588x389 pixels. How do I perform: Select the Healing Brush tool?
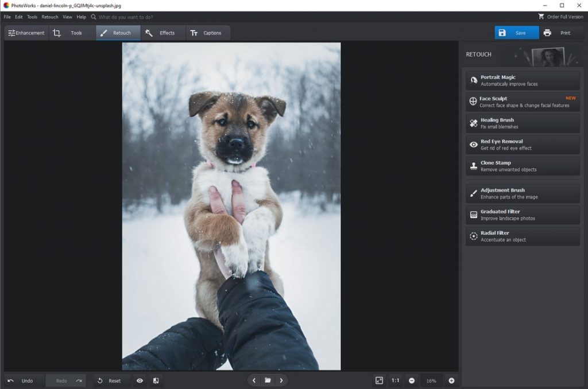coord(522,122)
